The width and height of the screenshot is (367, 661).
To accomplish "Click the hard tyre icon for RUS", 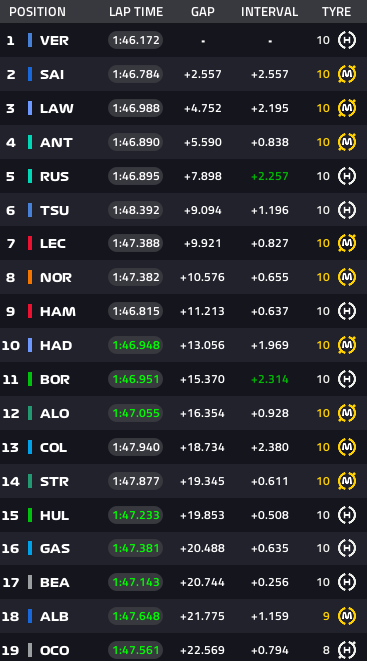I will click(347, 176).
